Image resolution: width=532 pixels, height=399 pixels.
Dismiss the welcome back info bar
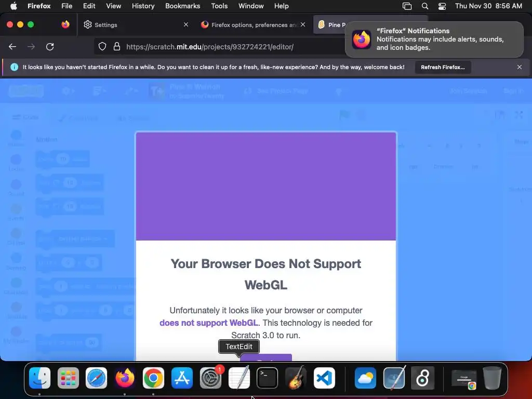pyautogui.click(x=520, y=67)
